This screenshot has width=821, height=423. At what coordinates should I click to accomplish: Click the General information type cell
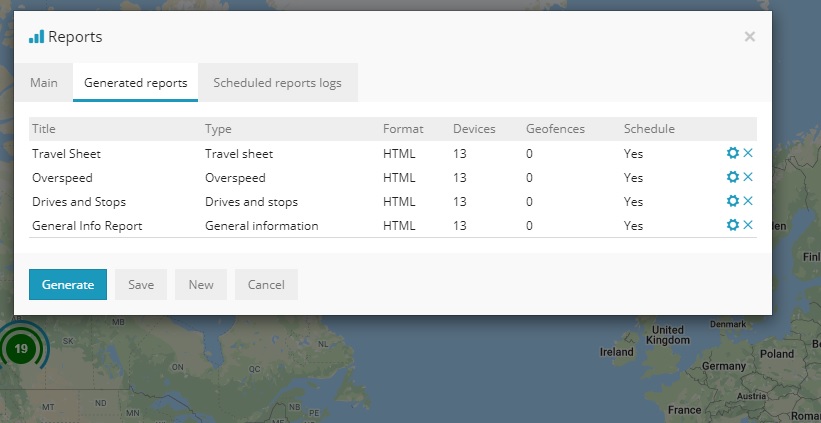click(x=262, y=226)
